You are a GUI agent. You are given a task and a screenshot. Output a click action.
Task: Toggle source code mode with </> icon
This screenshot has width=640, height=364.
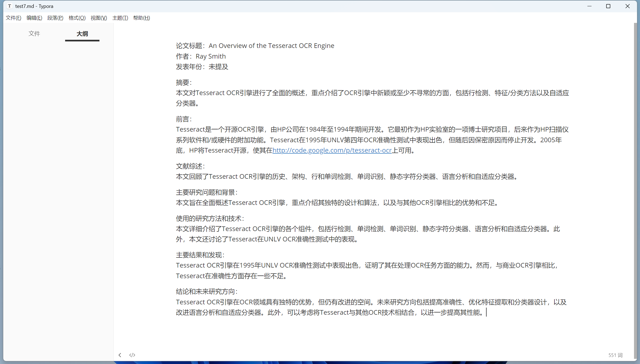pyautogui.click(x=132, y=355)
